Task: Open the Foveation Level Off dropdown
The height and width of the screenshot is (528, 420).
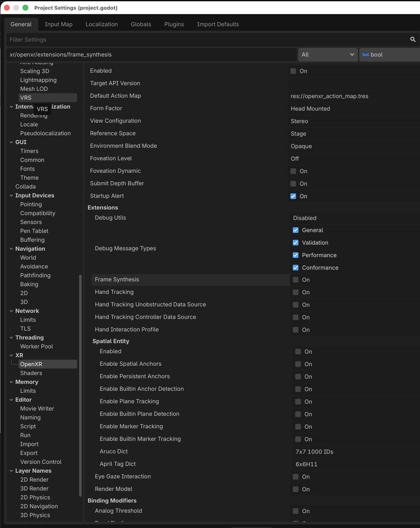Action: (354, 158)
